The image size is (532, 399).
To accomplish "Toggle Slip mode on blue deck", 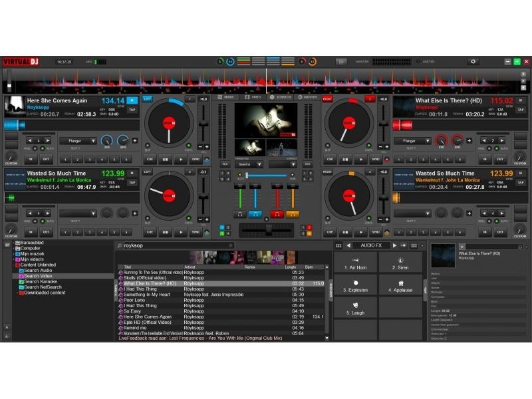I will click(148, 146).
